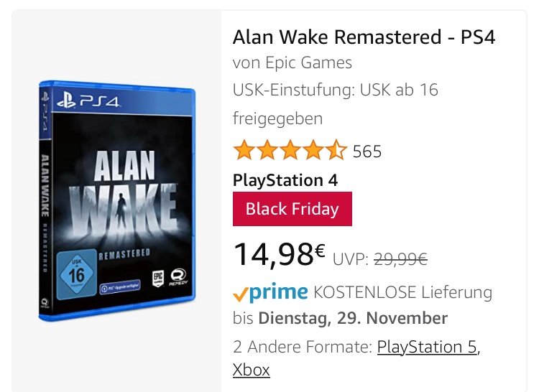Click the PlayStation 5 format link

point(428,347)
